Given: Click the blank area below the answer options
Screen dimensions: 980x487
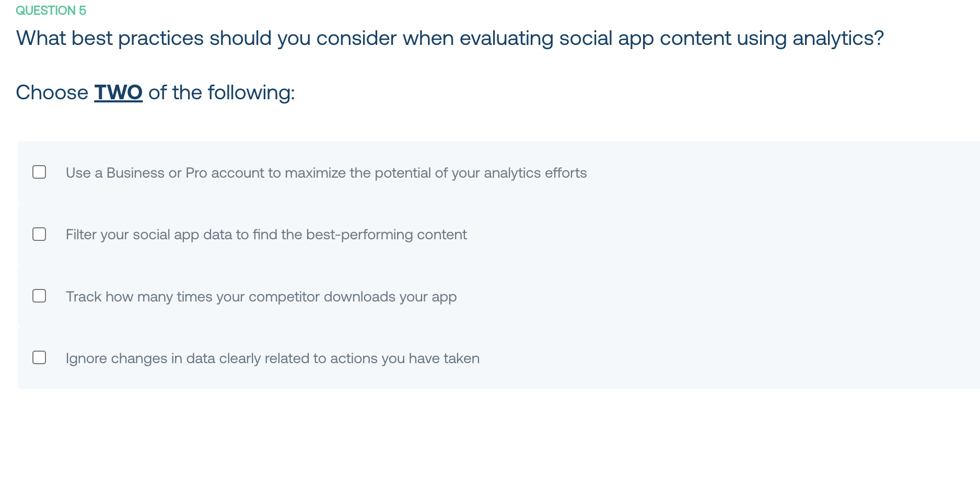Looking at the screenshot, I should (x=490, y=439).
